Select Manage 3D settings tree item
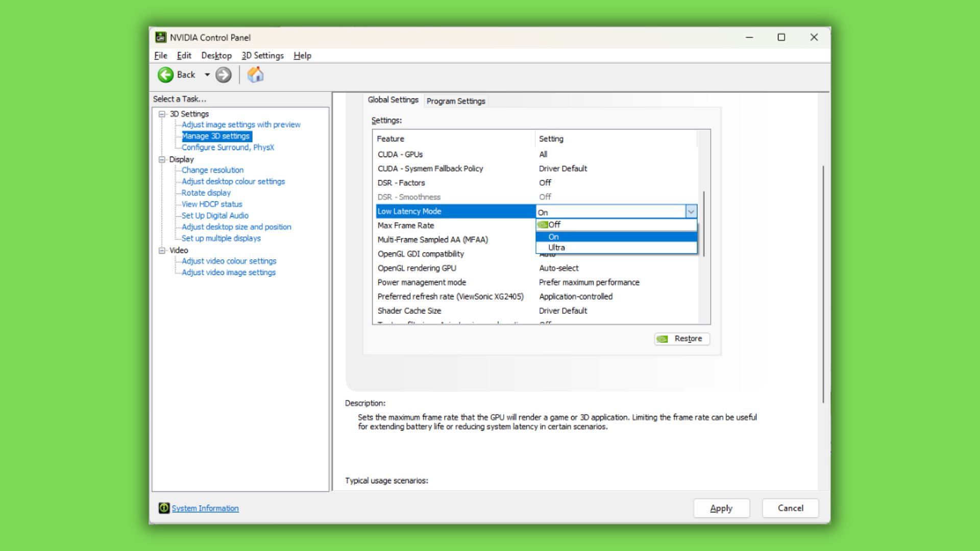Screen dimensions: 980x551 click(x=215, y=136)
